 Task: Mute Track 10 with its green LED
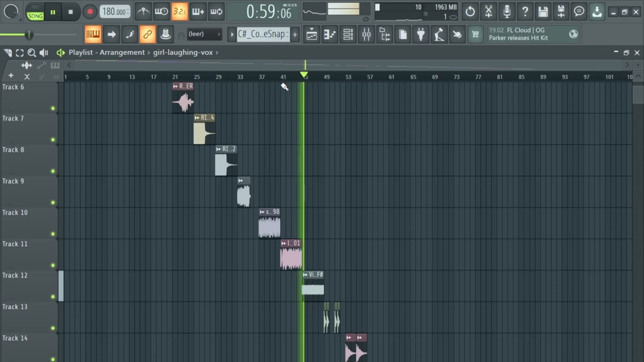[53, 234]
